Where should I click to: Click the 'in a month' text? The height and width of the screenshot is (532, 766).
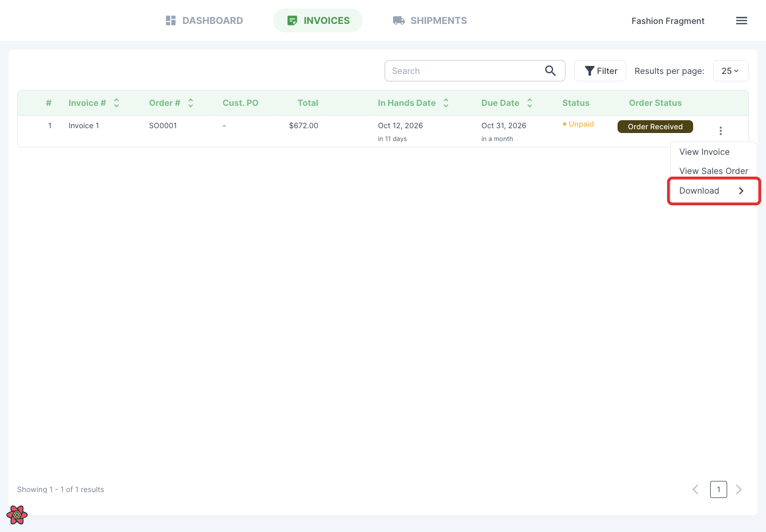497,139
